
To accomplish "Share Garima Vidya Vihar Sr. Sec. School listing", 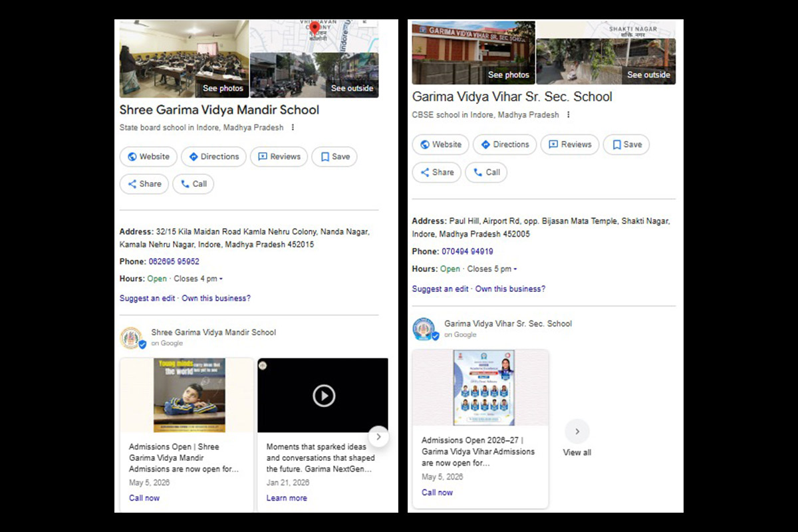I will click(x=436, y=172).
